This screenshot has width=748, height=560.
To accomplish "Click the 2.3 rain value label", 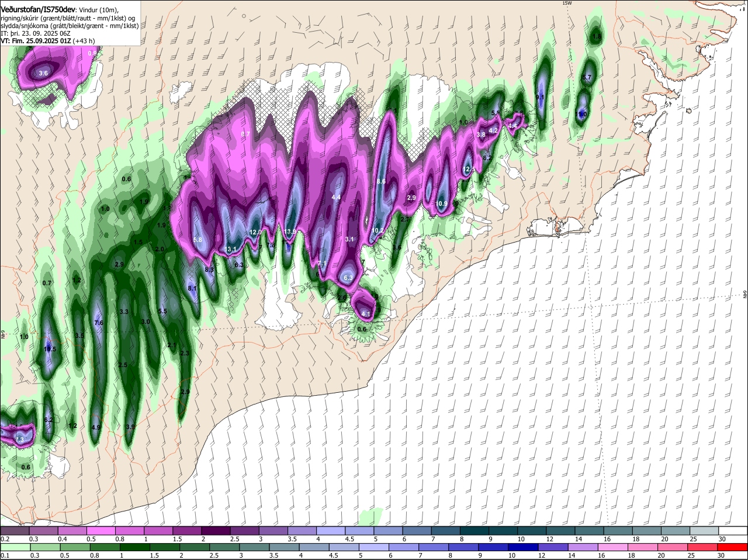I will 185,353.
